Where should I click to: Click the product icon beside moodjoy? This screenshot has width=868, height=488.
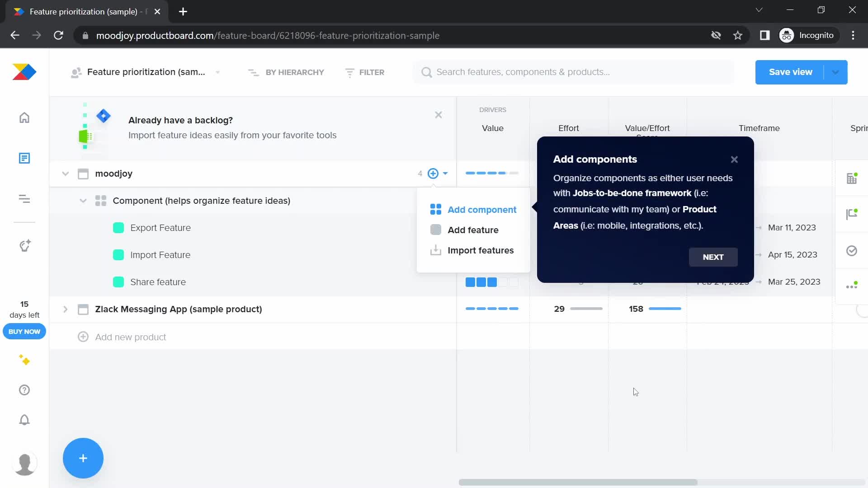point(83,174)
